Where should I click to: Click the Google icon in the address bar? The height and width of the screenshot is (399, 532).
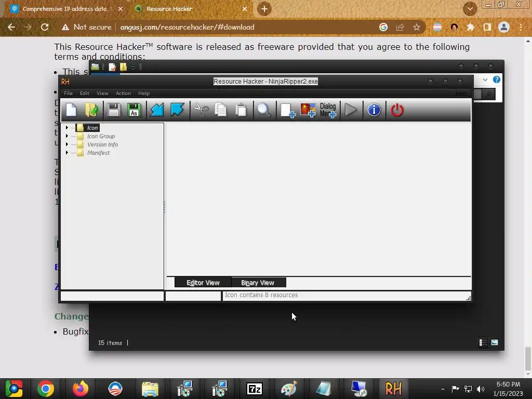click(x=383, y=27)
